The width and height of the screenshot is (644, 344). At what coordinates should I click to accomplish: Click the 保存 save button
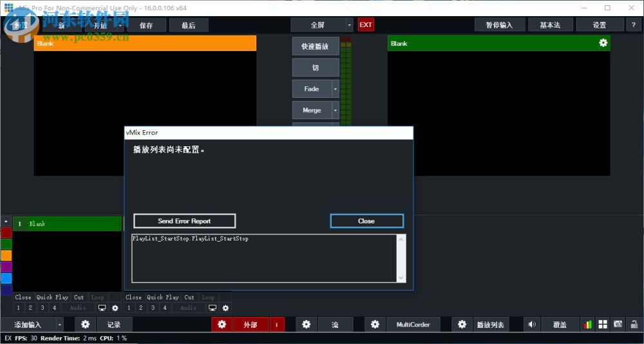click(146, 25)
